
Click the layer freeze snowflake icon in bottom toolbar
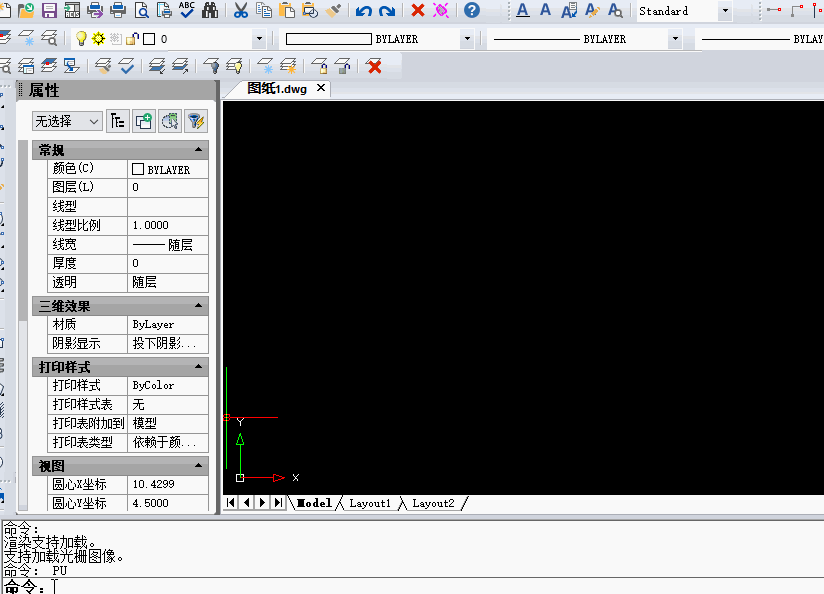(265, 66)
